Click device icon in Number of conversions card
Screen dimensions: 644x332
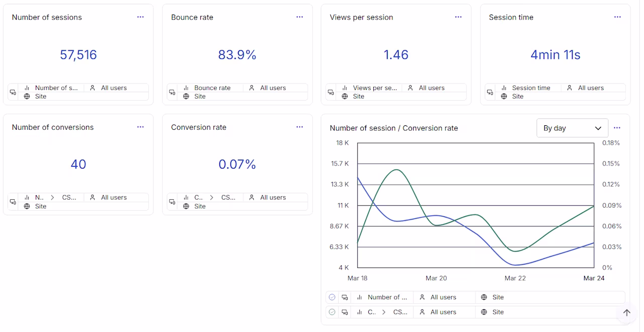tap(13, 202)
